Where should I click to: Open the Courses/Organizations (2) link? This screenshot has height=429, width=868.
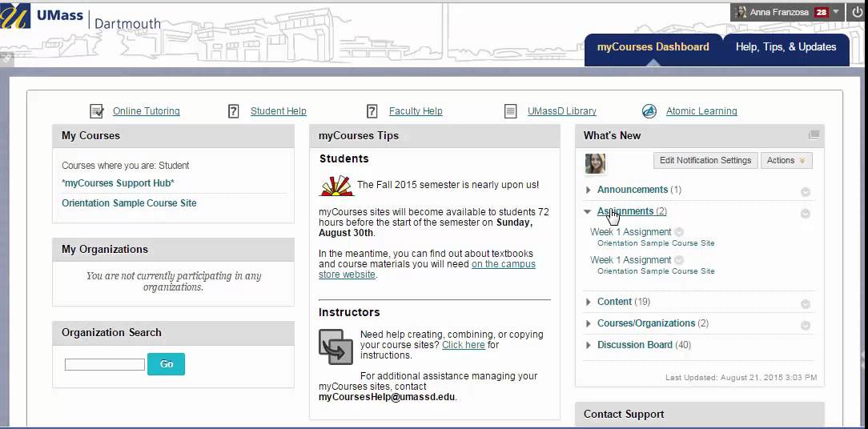pos(653,323)
